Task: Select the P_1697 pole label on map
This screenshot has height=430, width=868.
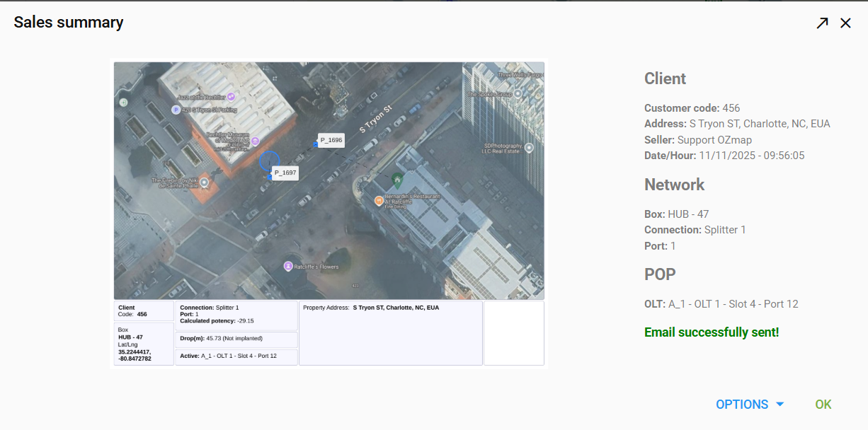Action: click(285, 172)
